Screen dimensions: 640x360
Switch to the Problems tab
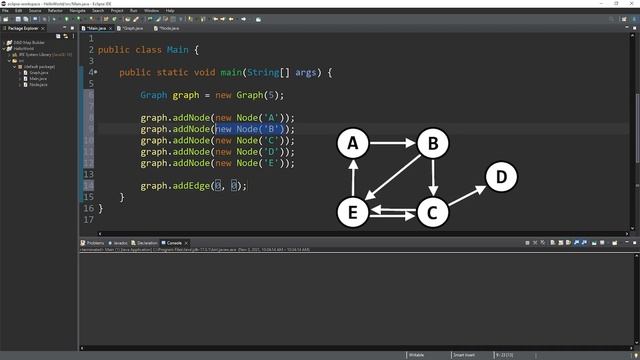92,243
